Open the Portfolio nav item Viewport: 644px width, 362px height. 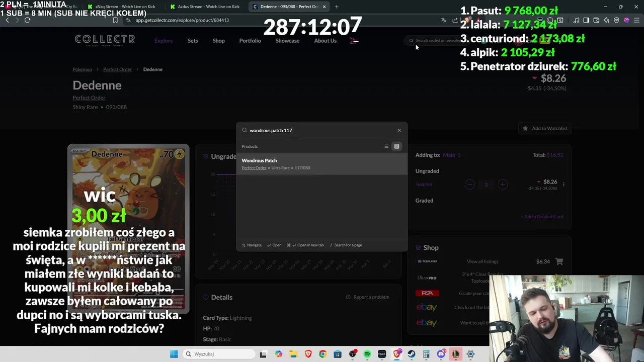250,41
